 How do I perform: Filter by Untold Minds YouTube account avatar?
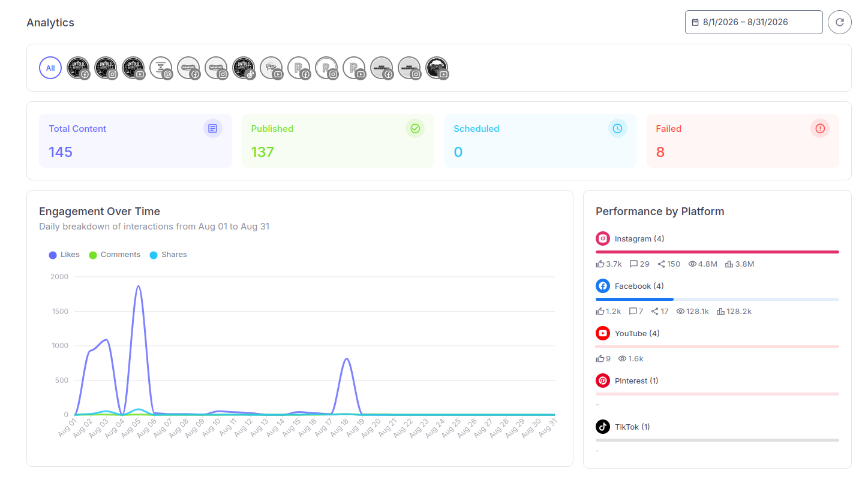[x=133, y=68]
